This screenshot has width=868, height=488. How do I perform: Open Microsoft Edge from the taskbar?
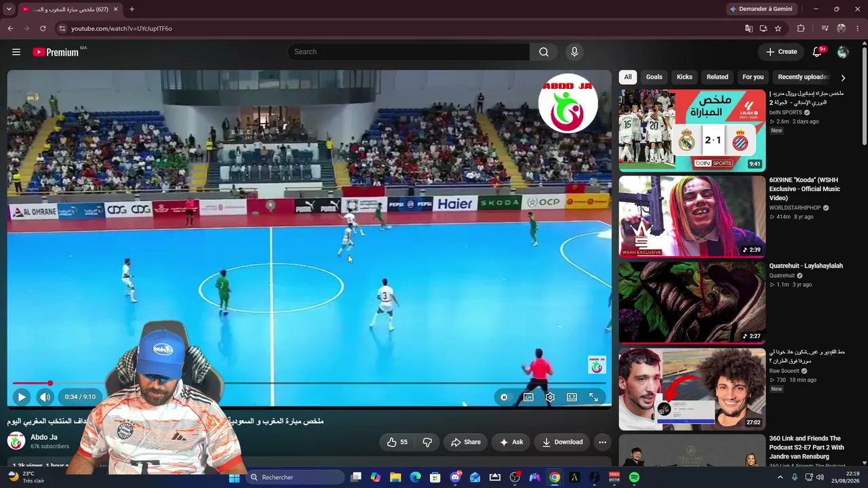coord(415,478)
